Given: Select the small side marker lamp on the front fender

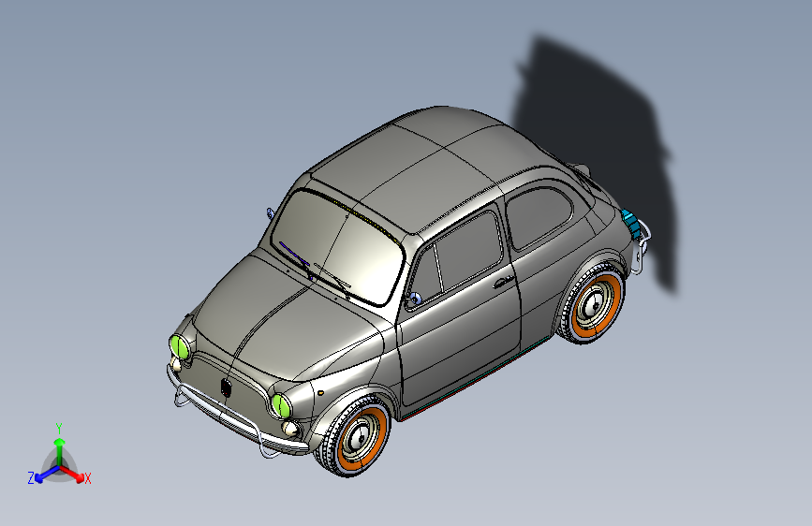Looking at the screenshot, I should click(320, 393).
